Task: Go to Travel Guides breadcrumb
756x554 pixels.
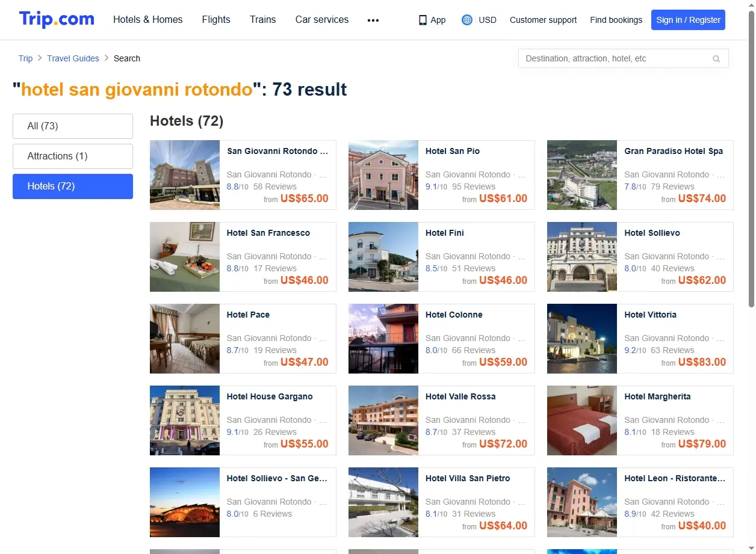Action: [x=73, y=58]
